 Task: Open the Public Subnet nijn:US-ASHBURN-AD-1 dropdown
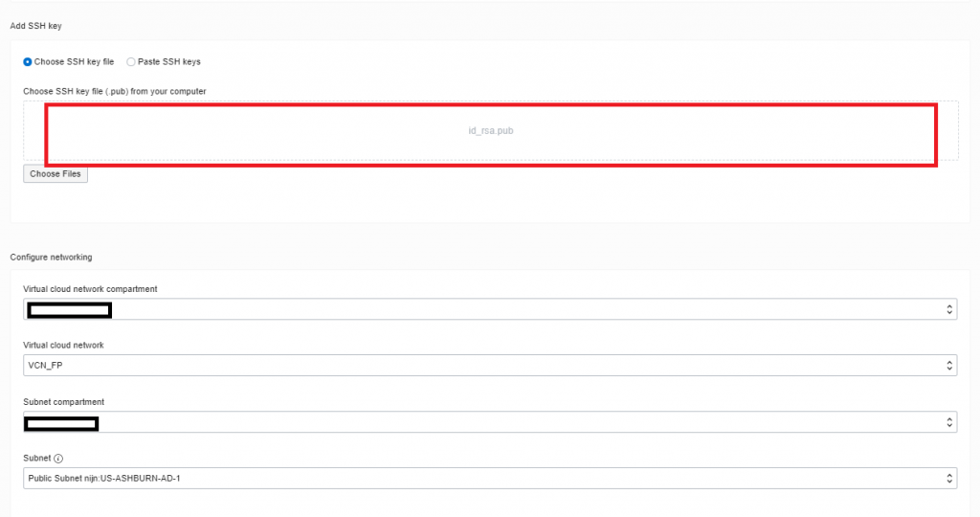[x=490, y=479]
